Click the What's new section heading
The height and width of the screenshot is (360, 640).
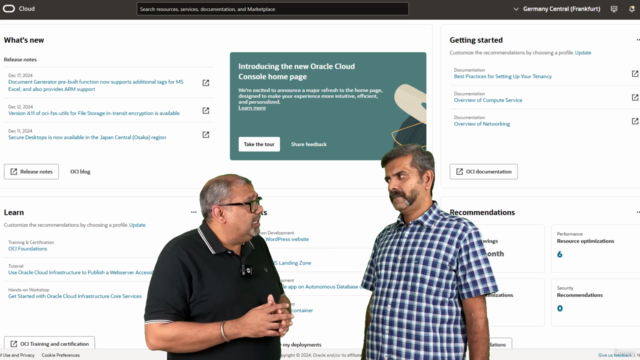[24, 40]
